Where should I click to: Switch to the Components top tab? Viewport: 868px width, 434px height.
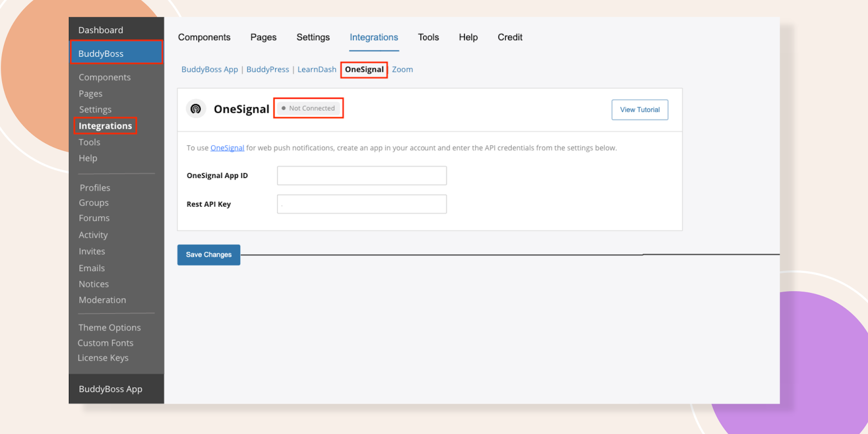(x=204, y=37)
